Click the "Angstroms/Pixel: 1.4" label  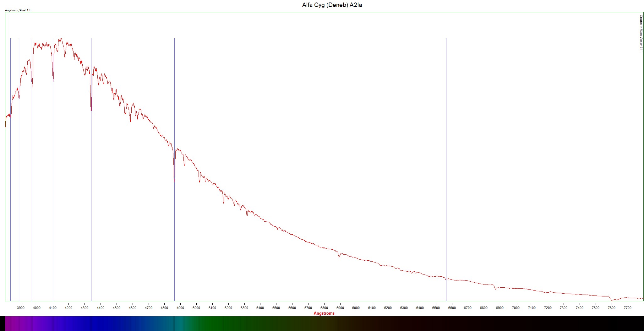click(x=18, y=10)
